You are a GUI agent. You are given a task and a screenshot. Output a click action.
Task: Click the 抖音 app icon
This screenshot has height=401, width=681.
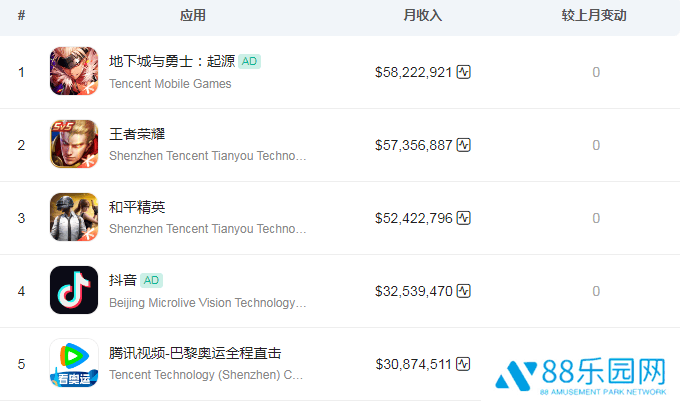coord(74,291)
